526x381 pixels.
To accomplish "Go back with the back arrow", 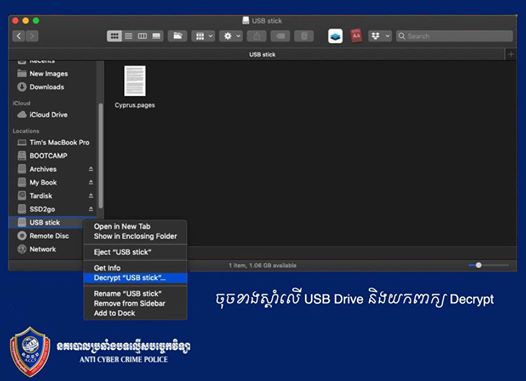I will point(19,36).
